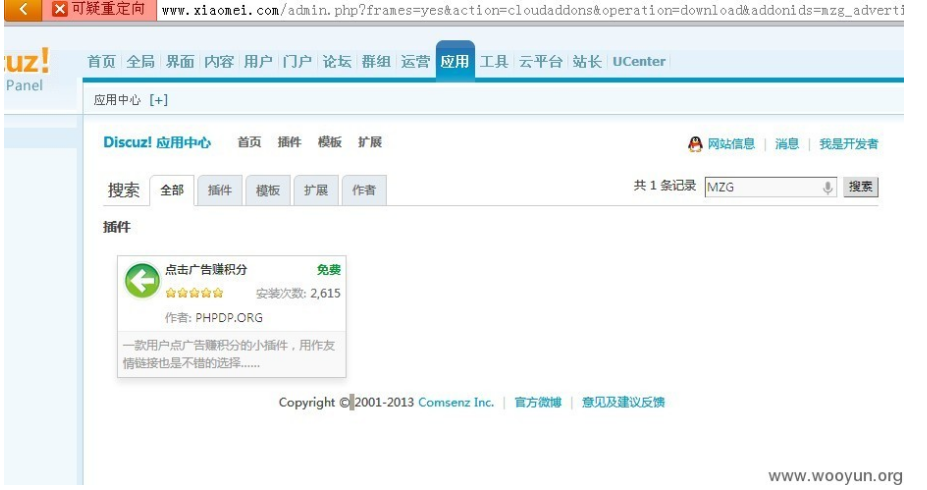Open the 云平台 admin menu
Screen dimensions: 927x490
(x=540, y=61)
